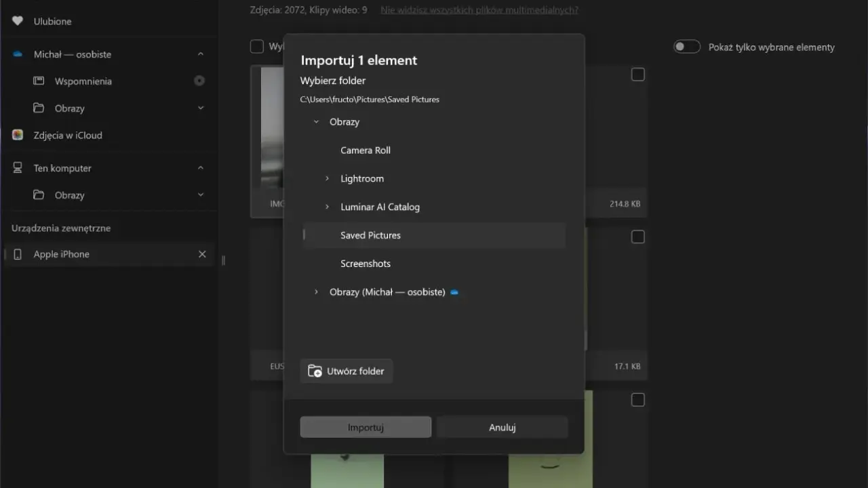Screen dimensions: 868x488
Task: Select Apple iPhone under Urządzenia zewnętrzne
Action: [x=109, y=254]
